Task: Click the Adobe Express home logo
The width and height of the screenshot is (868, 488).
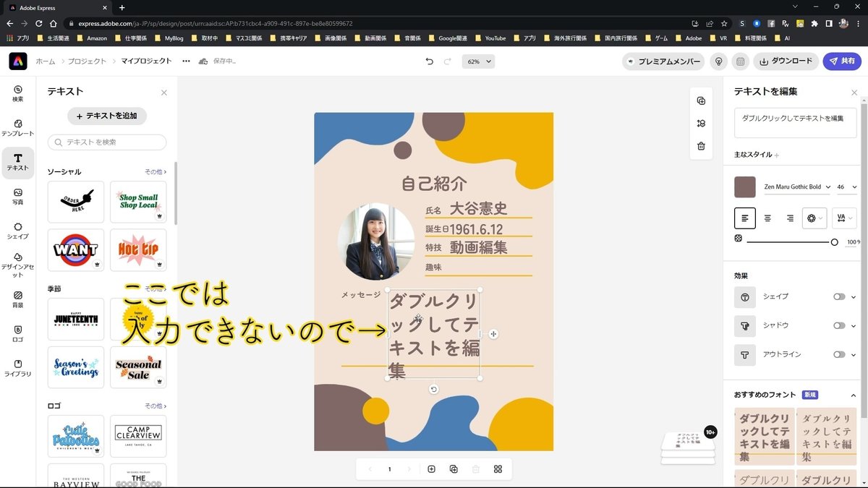Action: (x=18, y=61)
